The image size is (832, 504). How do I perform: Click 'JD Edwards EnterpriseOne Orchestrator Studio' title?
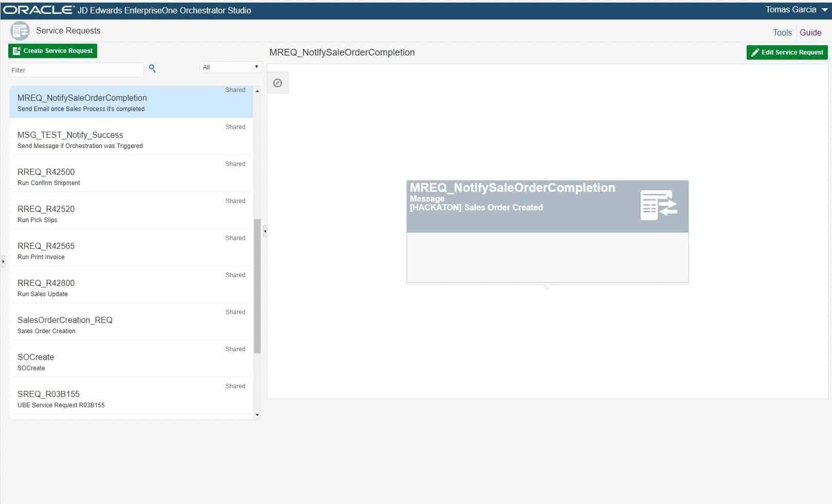pyautogui.click(x=164, y=10)
